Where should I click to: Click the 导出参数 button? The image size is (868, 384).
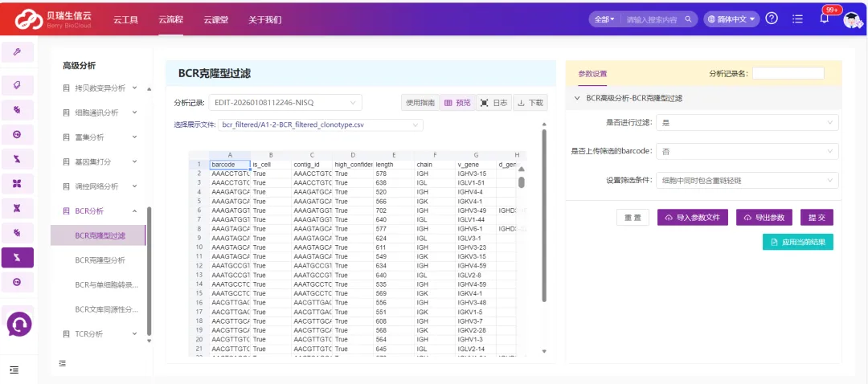pos(764,218)
